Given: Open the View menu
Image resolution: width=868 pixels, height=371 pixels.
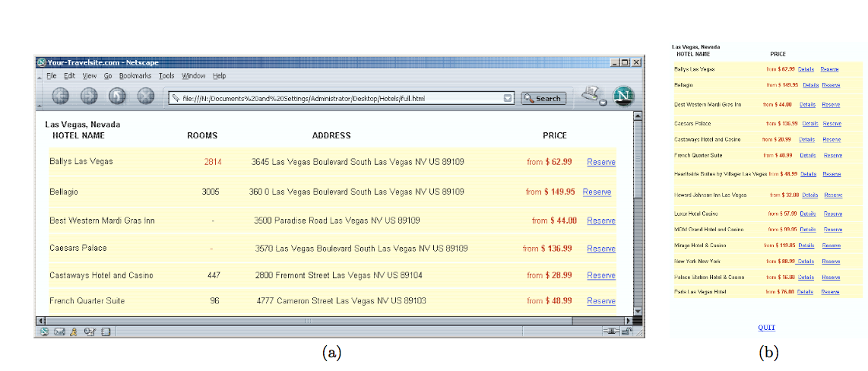Looking at the screenshot, I should click(89, 76).
